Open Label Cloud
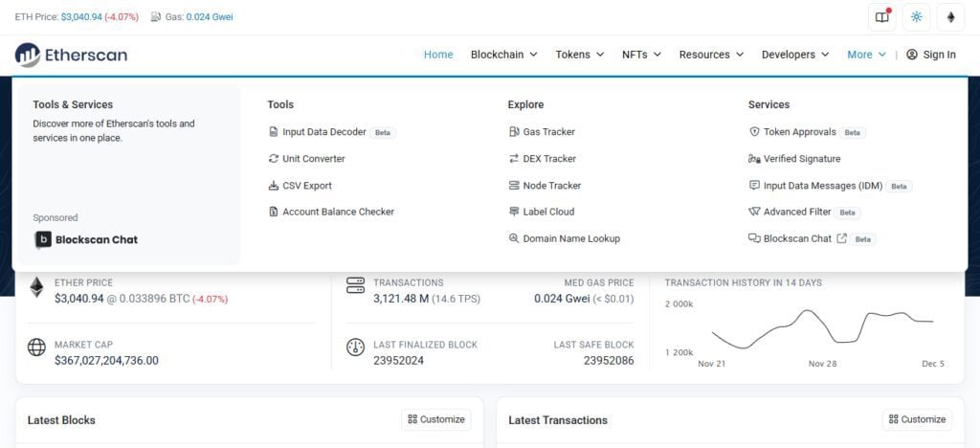This screenshot has width=980, height=448. click(x=548, y=212)
